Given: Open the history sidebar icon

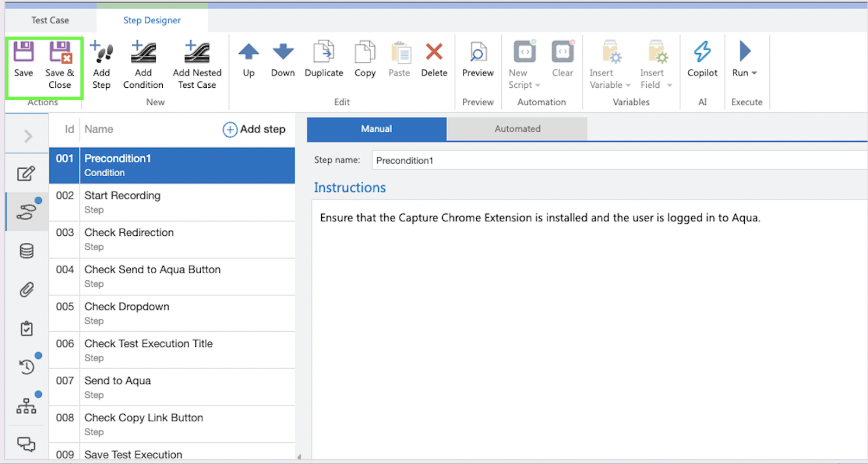Looking at the screenshot, I should 27,367.
